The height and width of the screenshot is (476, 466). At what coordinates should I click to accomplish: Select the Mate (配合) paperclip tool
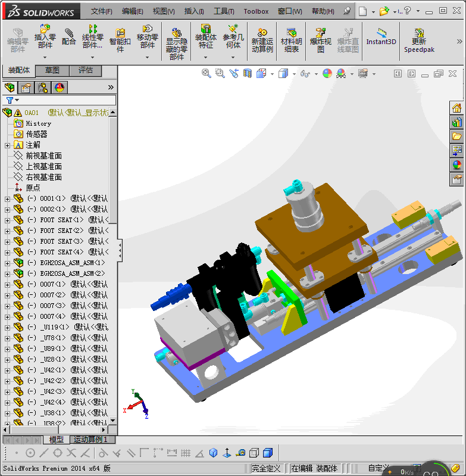pyautogui.click(x=69, y=36)
